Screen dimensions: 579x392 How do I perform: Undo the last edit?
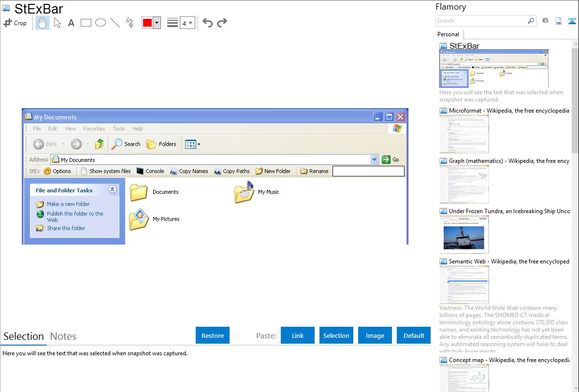pos(207,23)
